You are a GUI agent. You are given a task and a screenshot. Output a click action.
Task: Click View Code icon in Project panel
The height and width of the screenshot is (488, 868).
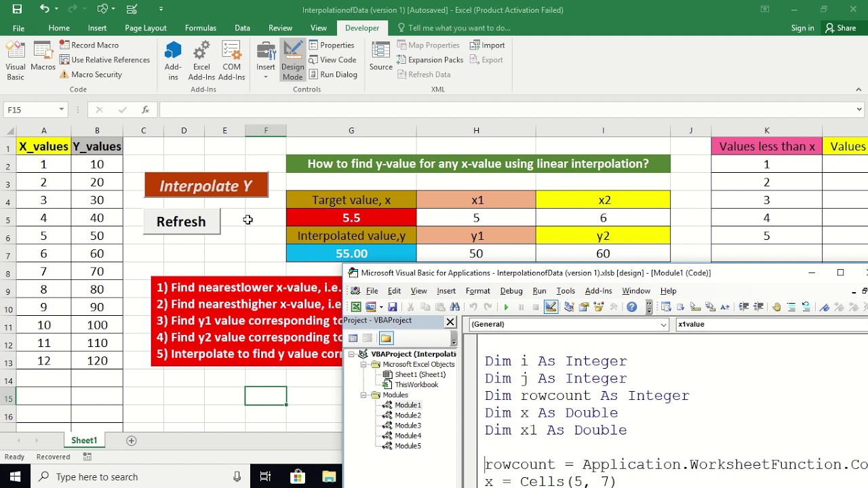pos(353,338)
